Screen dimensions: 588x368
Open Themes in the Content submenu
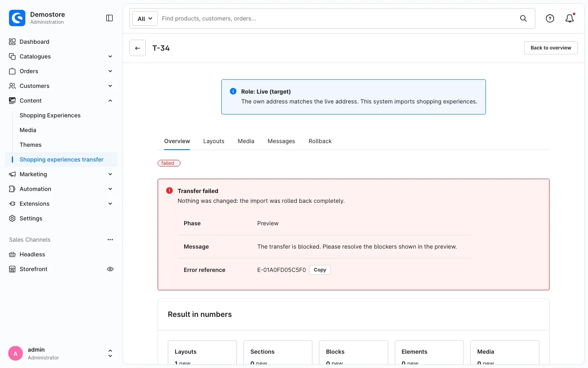tap(31, 145)
